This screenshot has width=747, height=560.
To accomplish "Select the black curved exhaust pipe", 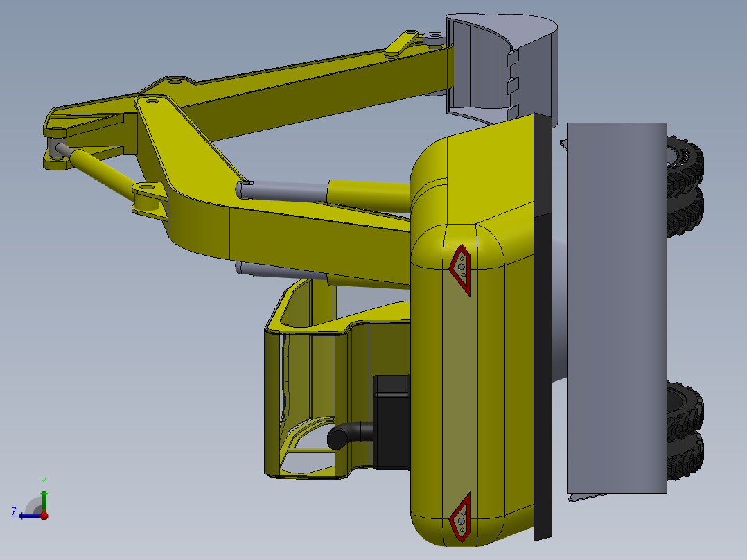I will [x=349, y=435].
